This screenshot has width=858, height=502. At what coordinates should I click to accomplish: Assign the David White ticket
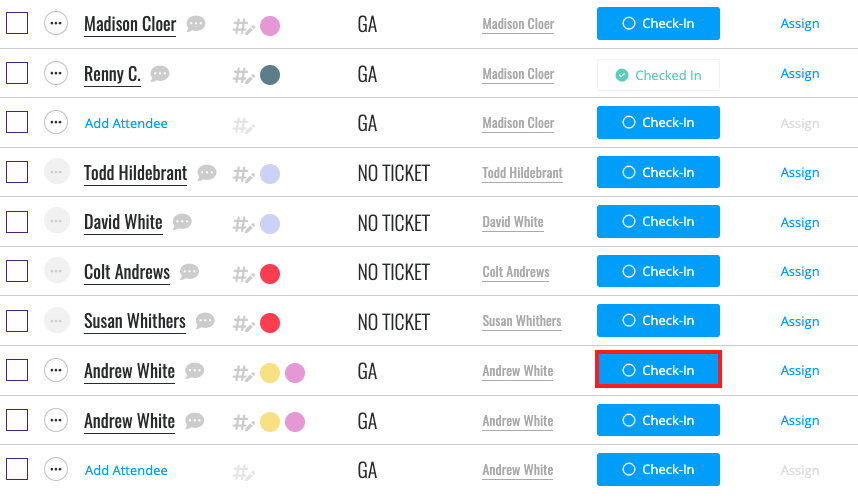coord(799,222)
